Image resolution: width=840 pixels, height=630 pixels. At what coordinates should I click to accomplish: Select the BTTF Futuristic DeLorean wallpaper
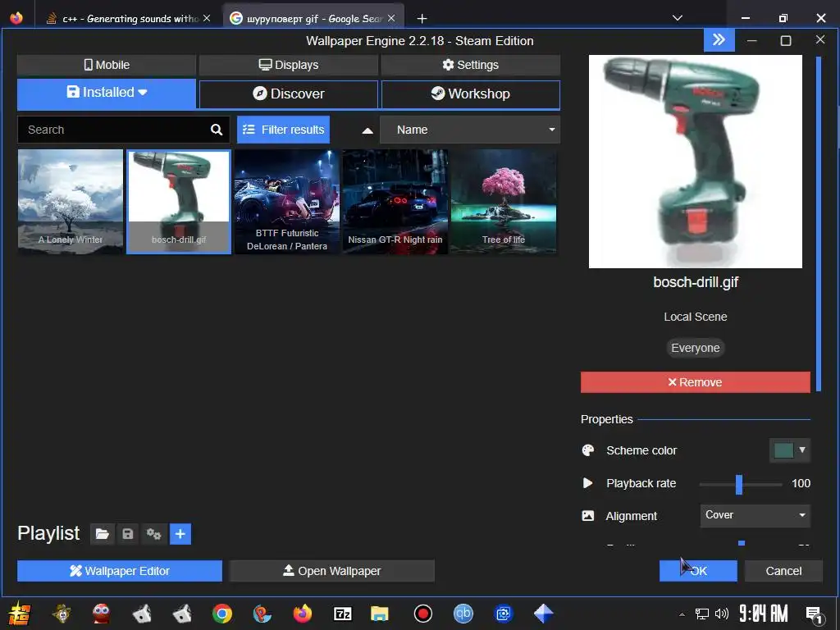click(287, 202)
